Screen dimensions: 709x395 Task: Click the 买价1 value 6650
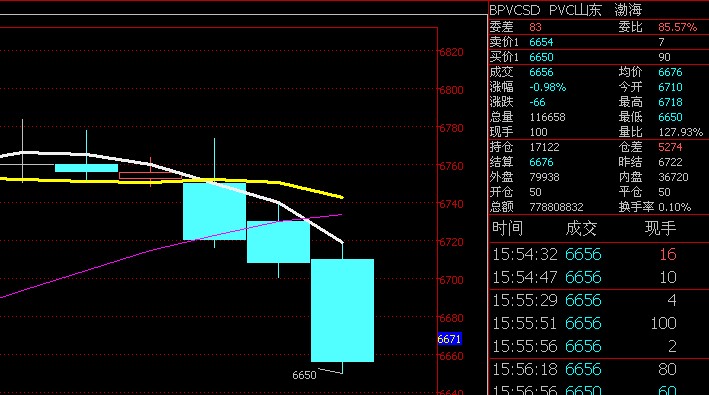(x=541, y=57)
